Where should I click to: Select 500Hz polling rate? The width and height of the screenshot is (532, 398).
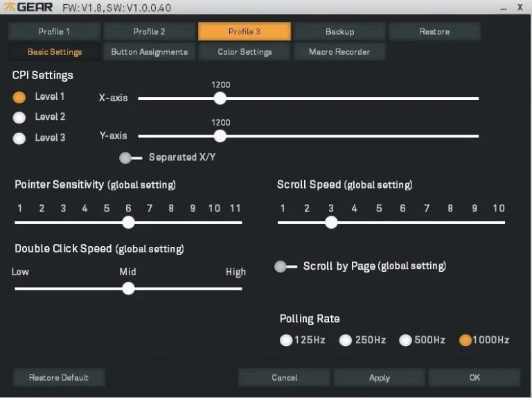coord(405,340)
